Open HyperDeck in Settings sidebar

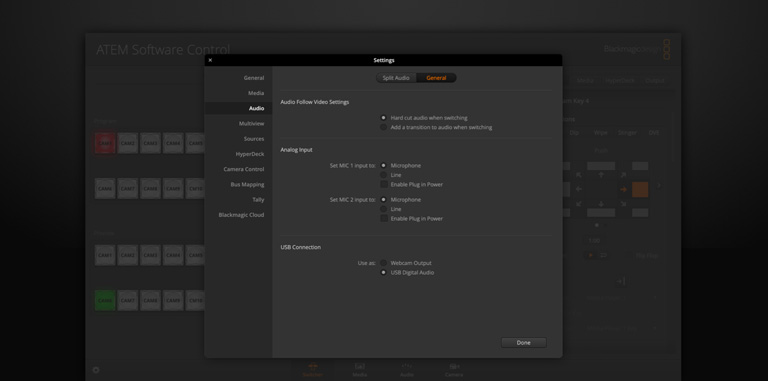[238, 154]
